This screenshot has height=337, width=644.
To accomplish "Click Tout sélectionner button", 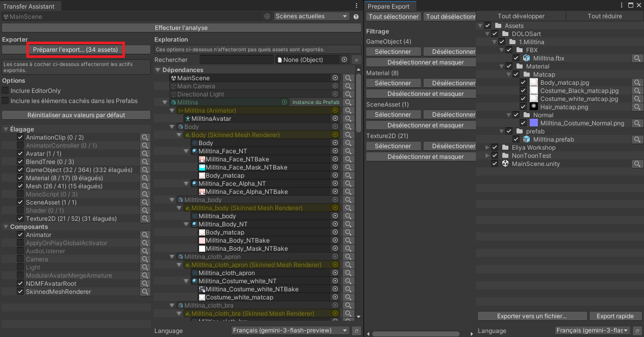I will coord(394,17).
